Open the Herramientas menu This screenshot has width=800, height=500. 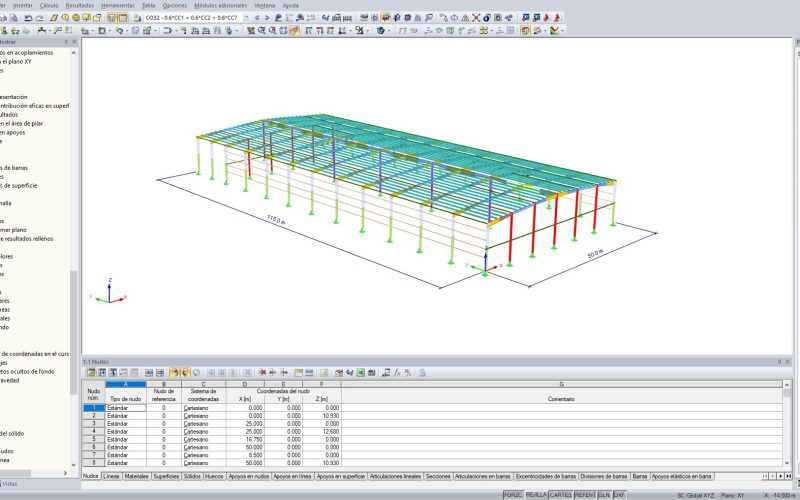tap(118, 6)
